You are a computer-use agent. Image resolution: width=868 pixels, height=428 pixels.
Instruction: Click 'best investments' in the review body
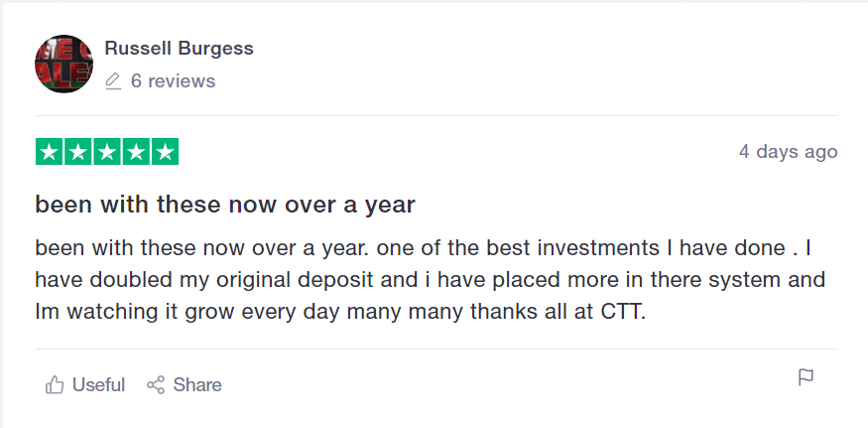tap(573, 248)
